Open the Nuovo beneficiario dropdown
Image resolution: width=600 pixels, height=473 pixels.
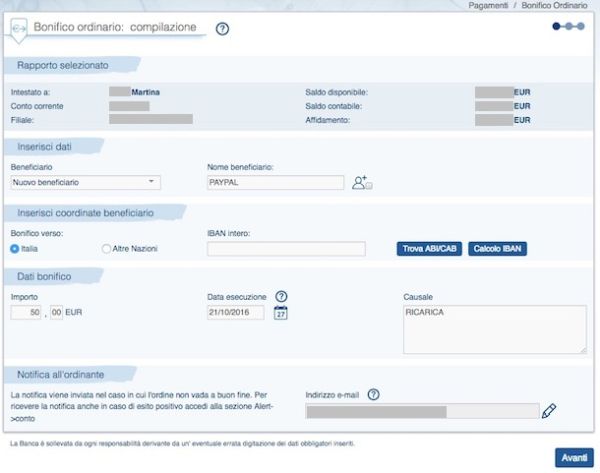point(84,182)
